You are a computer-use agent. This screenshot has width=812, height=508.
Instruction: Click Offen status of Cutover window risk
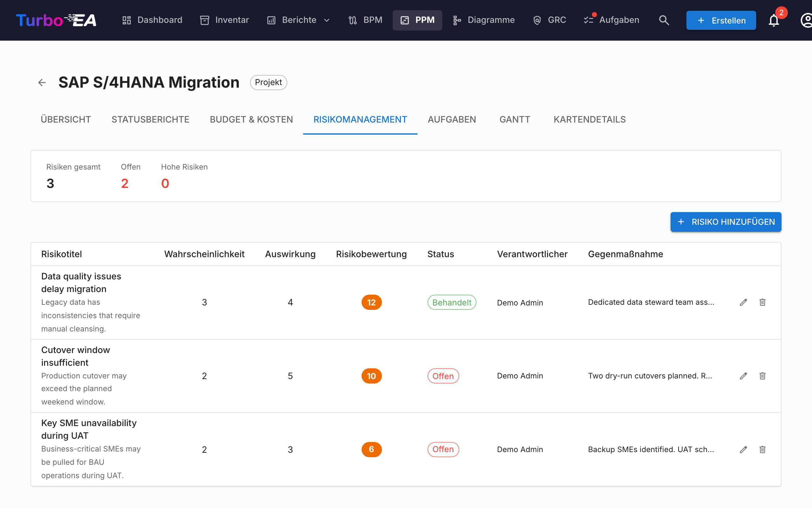click(x=443, y=376)
